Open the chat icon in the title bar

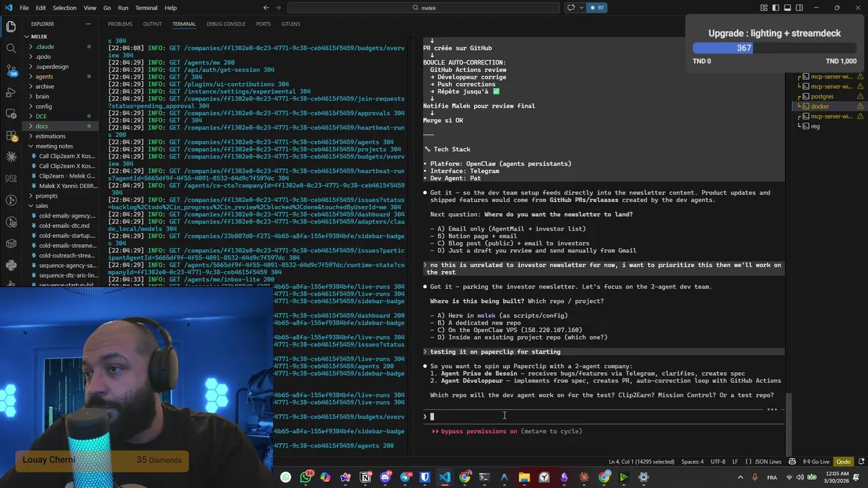(x=570, y=7)
